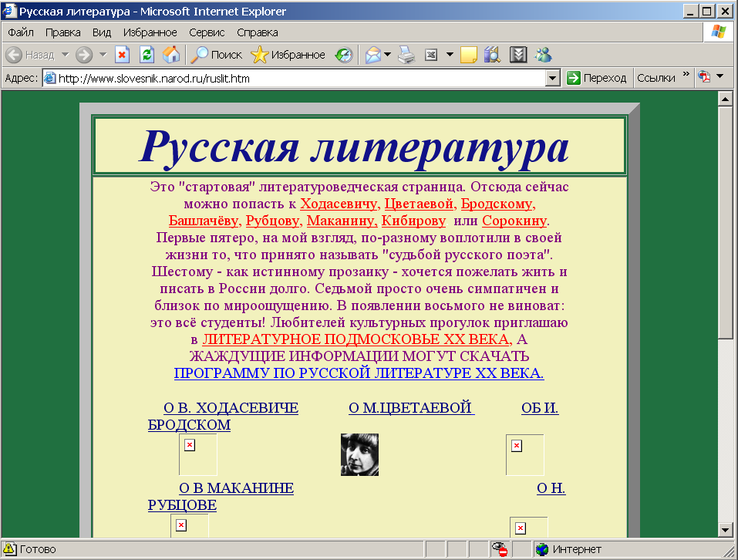
Task: Open History clock icon
Action: pos(344,55)
